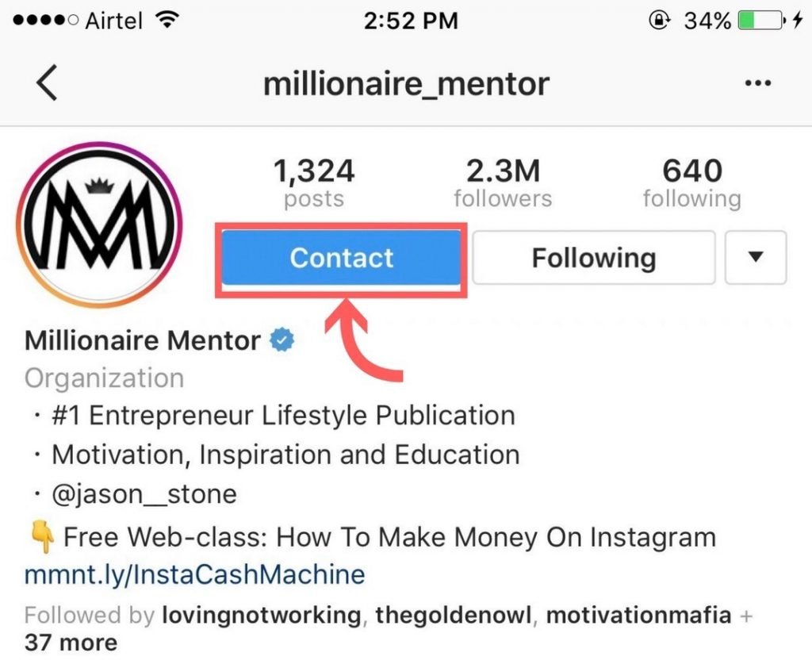Viewport: 812px width, 664px height.
Task: Expand suggested accounts dropdown arrow
Action: (756, 257)
